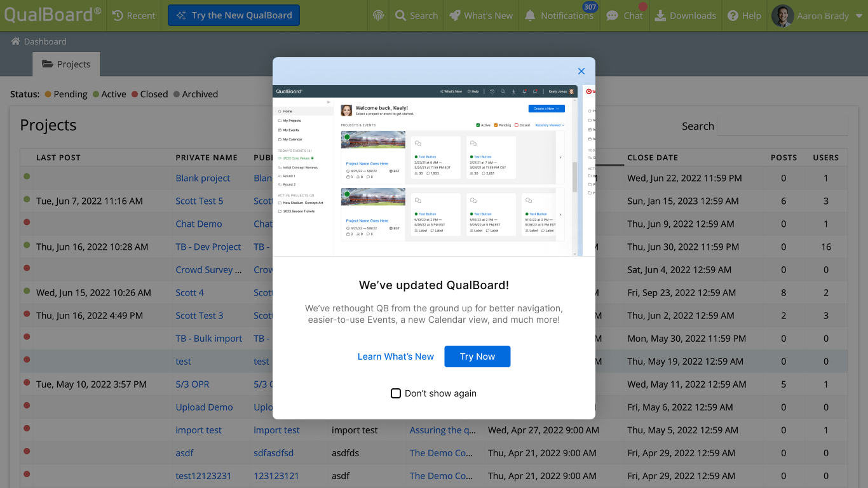Open What's New in the top bar
This screenshot has width=868, height=488.
point(481,15)
